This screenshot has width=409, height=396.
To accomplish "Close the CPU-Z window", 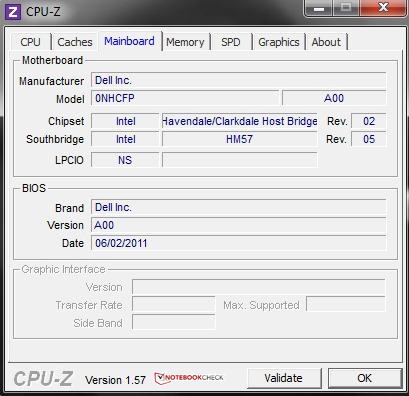I will tap(383, 8).
